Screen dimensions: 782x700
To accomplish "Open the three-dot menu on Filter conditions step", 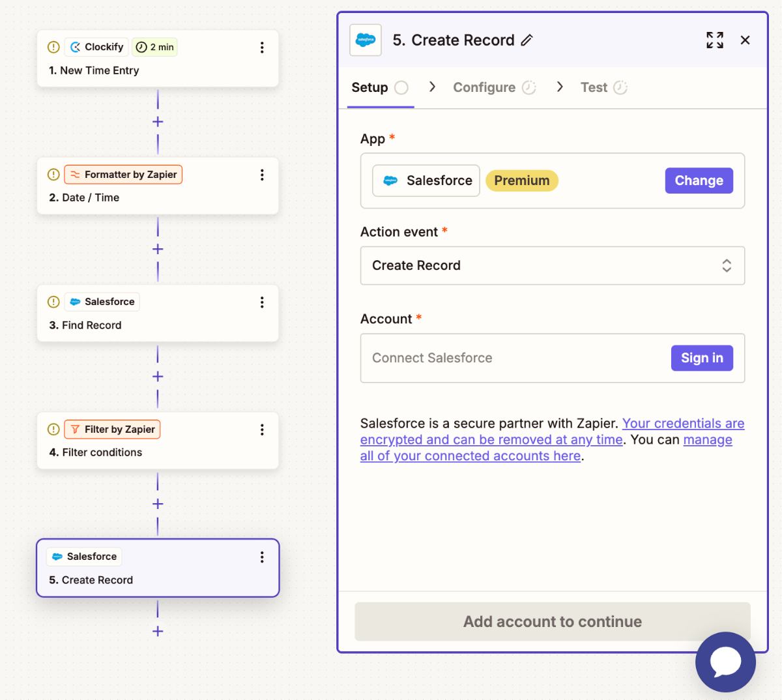I will (x=262, y=430).
